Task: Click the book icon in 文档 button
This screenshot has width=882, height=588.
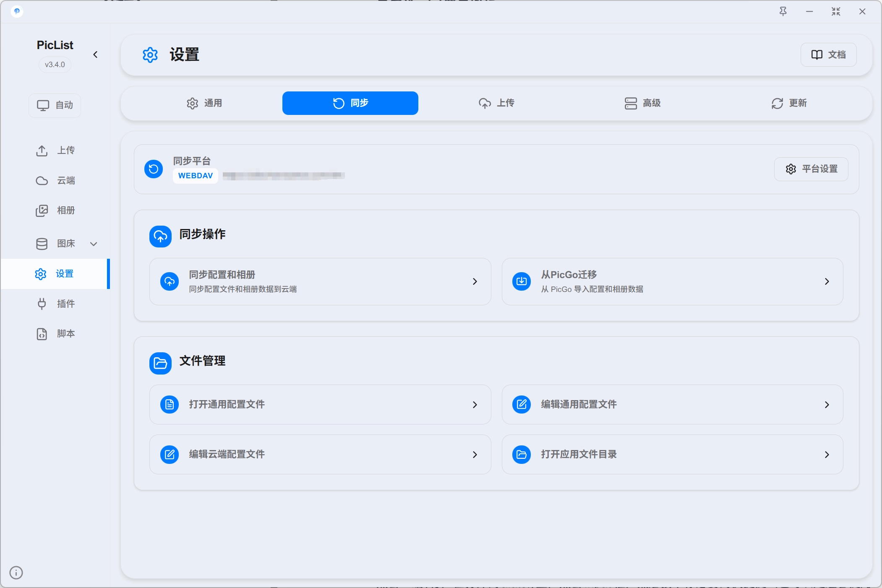Action: tap(817, 55)
